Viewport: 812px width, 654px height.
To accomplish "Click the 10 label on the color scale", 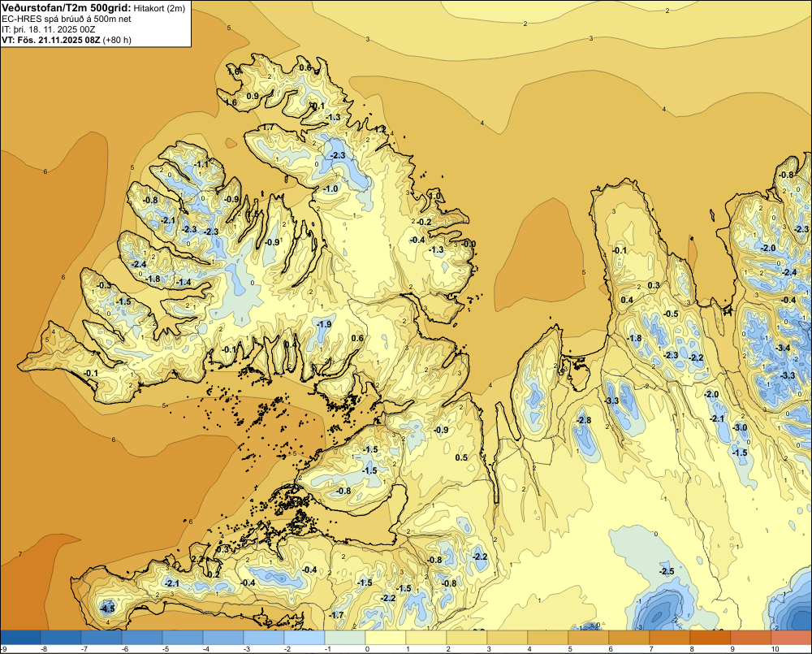I will click(x=775, y=649).
